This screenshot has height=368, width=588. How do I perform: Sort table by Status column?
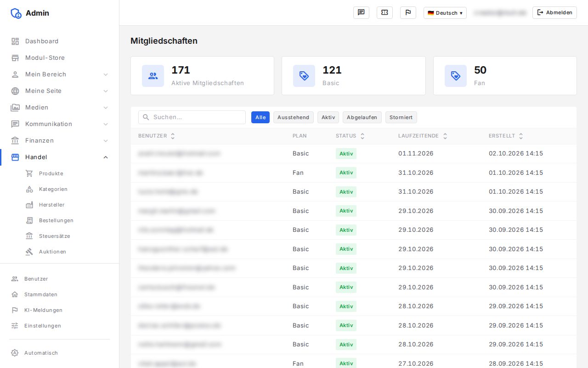[350, 136]
